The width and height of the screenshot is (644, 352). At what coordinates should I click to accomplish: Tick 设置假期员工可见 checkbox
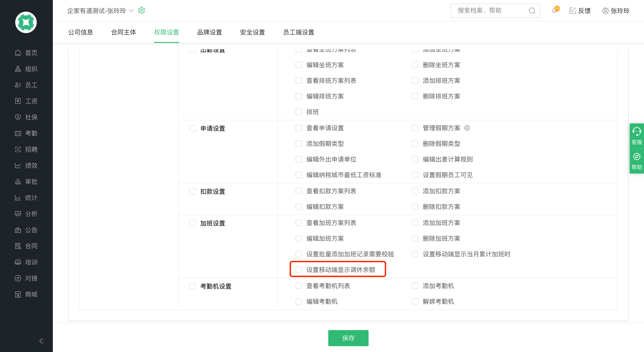415,175
